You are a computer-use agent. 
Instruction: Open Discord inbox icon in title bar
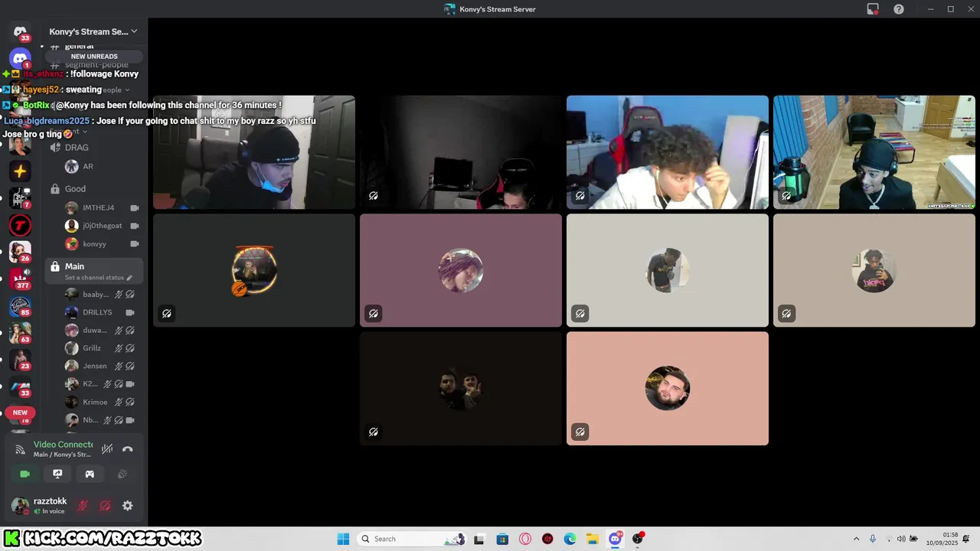pyautogui.click(x=873, y=9)
